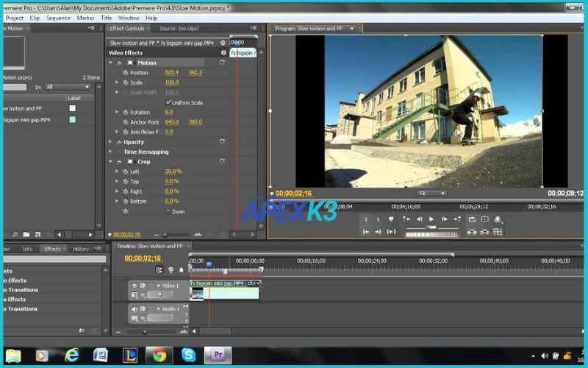Edit Position X value 520.4
The image size is (588, 368).
click(x=172, y=72)
